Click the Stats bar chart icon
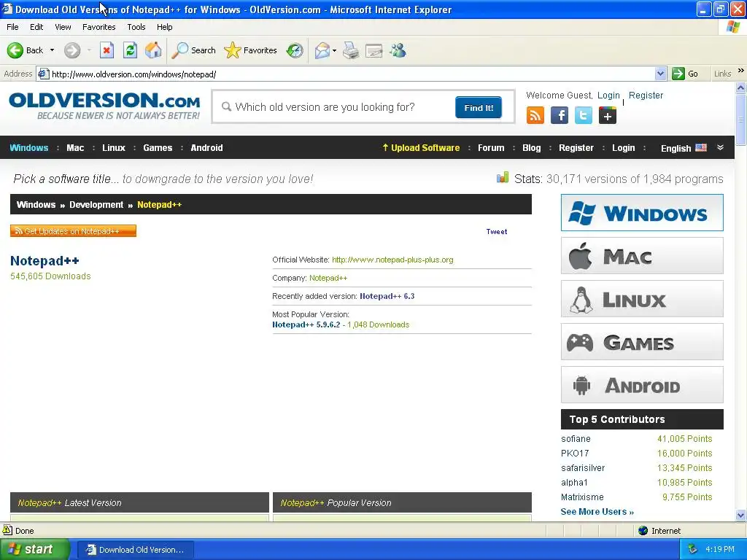This screenshot has height=560, width=747. click(x=503, y=178)
